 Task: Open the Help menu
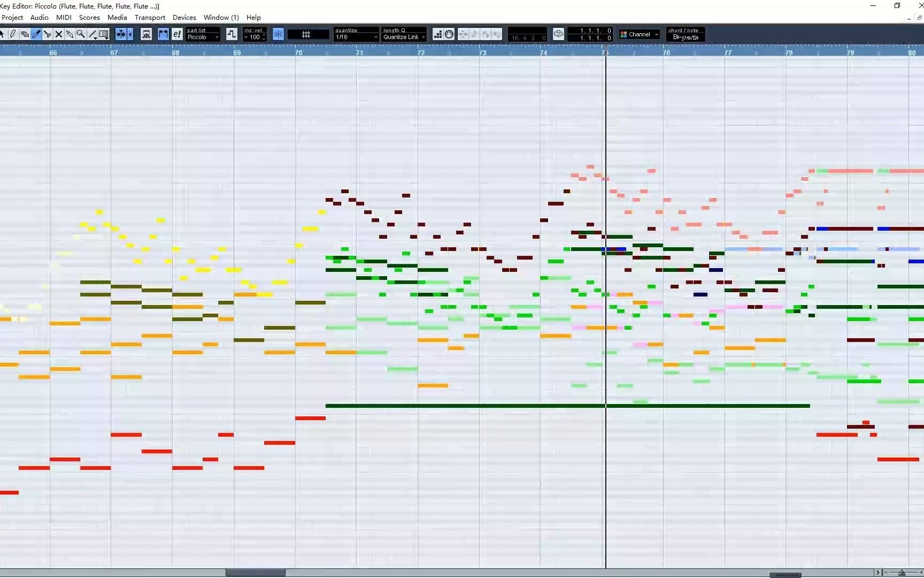tap(253, 18)
